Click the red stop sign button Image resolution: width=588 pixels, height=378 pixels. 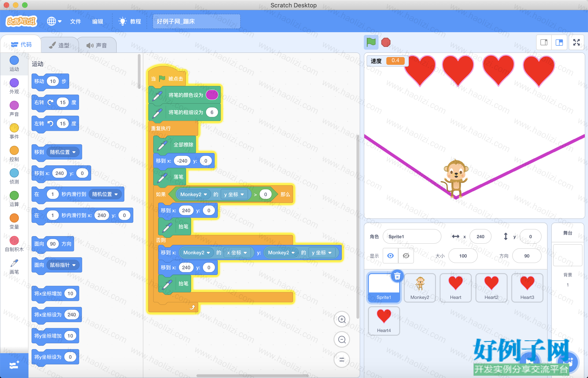click(386, 42)
